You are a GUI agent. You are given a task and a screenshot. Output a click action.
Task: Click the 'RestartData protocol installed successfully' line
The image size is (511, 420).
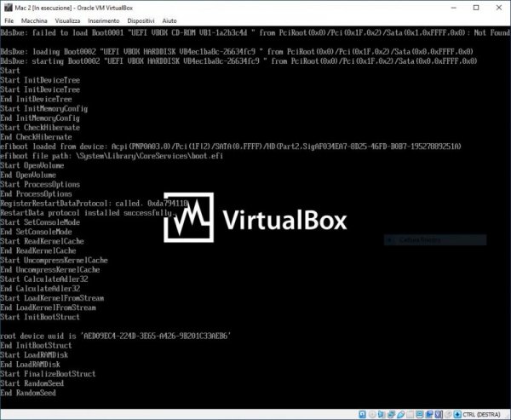88,213
